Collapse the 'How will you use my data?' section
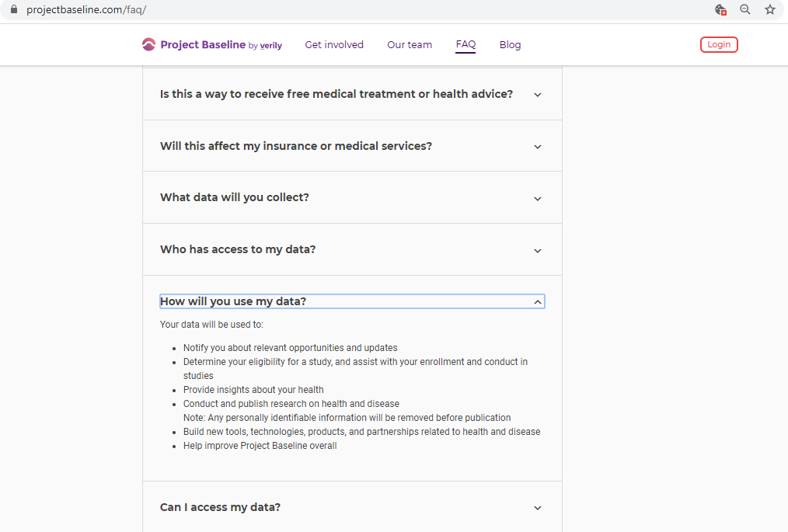788x532 pixels. tap(537, 302)
